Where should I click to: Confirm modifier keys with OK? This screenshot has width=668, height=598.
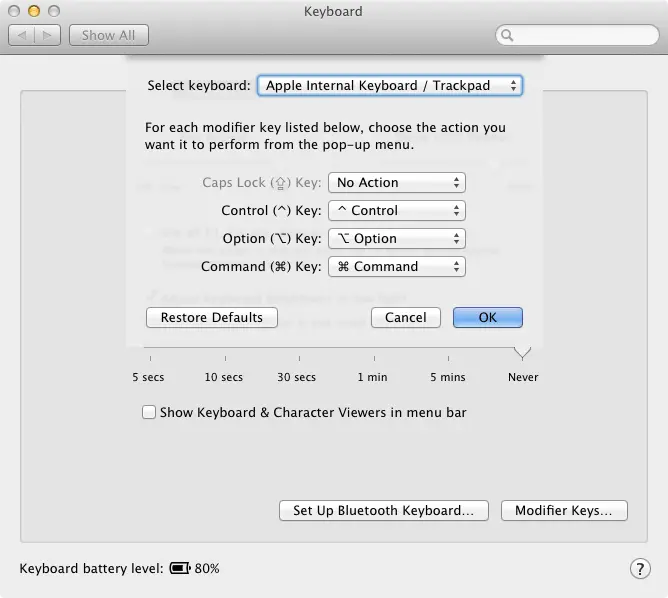point(487,317)
